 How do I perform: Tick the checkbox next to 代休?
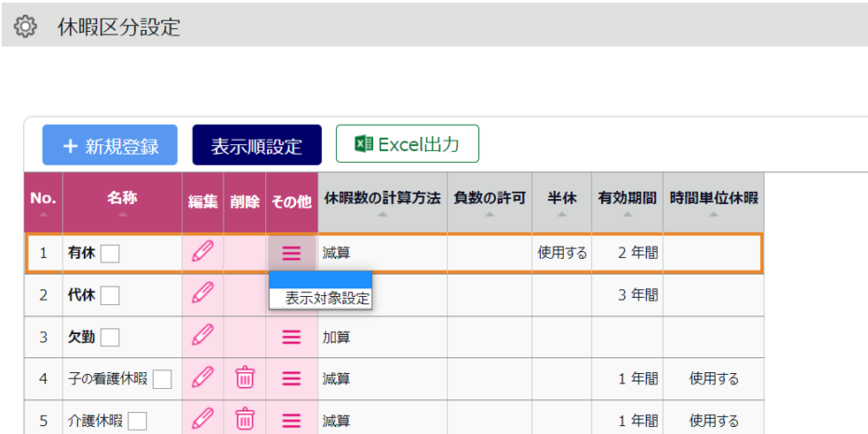110,295
